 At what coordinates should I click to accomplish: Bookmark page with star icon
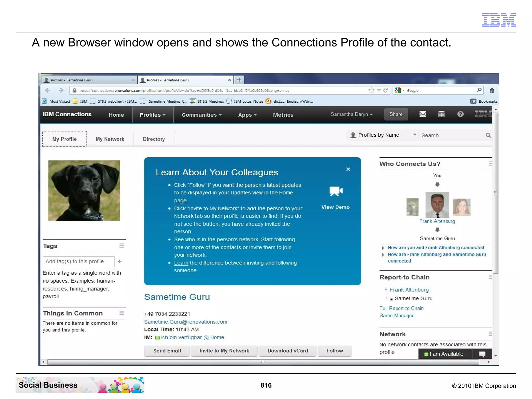pyautogui.click(x=371, y=90)
